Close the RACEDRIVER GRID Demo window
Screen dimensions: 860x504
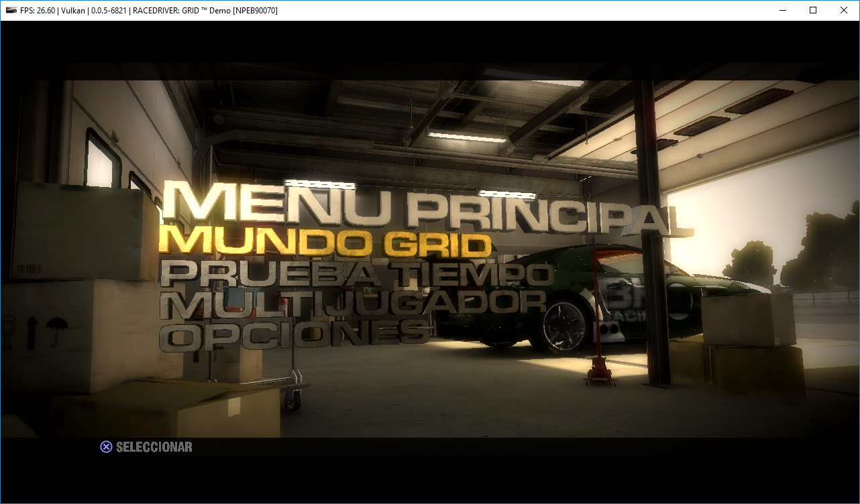[844, 10]
